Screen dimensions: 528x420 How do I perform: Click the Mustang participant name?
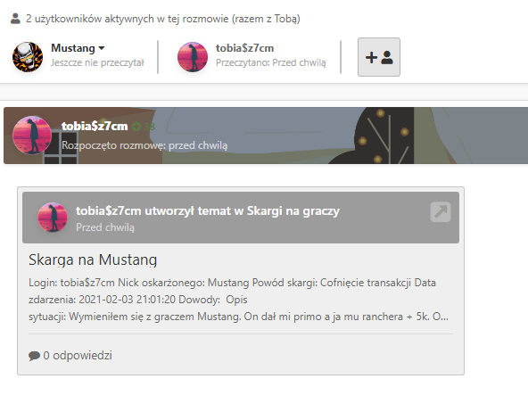73,48
